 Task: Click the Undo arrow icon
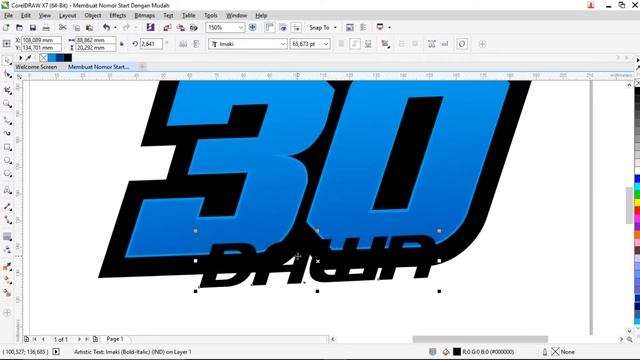106,27
